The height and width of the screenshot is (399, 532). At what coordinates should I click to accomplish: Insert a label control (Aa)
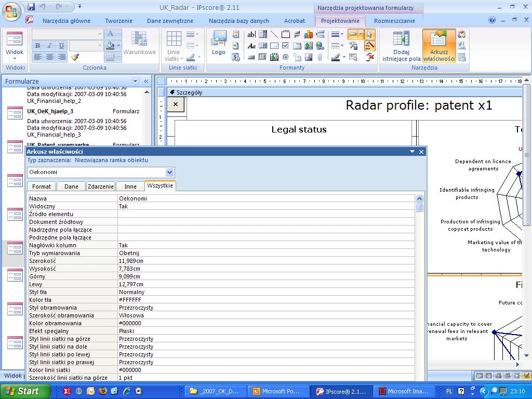pyautogui.click(x=251, y=46)
